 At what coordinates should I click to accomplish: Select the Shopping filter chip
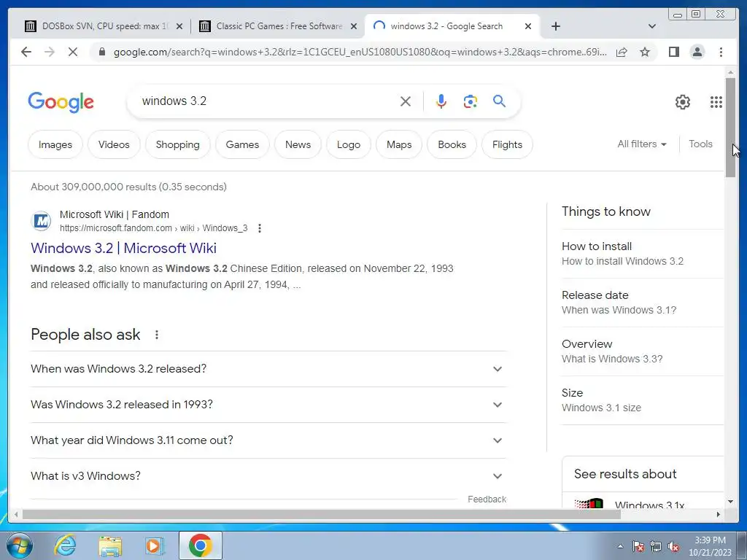click(178, 144)
